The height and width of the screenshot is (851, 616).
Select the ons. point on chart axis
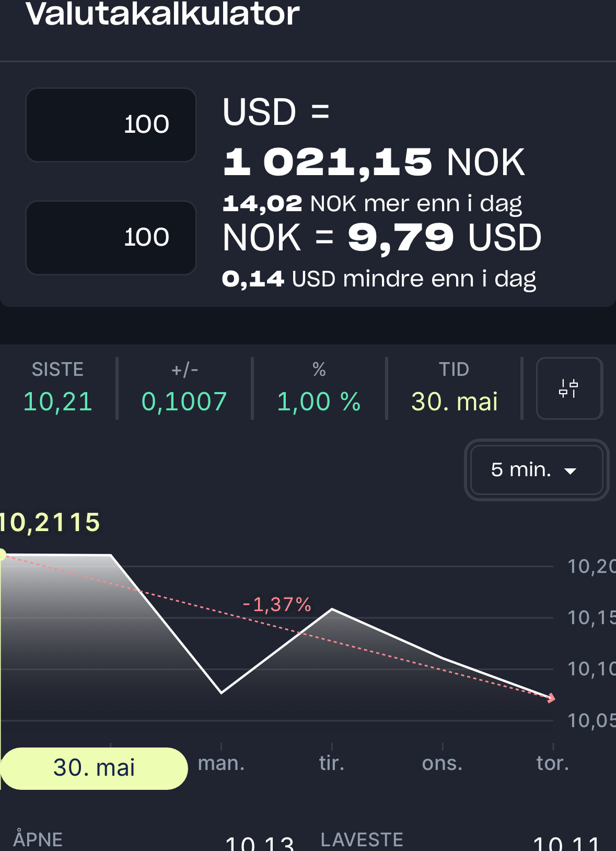pos(442,763)
